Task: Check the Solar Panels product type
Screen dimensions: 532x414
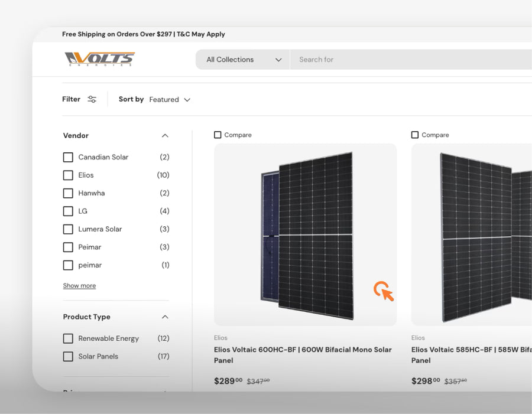Action: (68, 357)
